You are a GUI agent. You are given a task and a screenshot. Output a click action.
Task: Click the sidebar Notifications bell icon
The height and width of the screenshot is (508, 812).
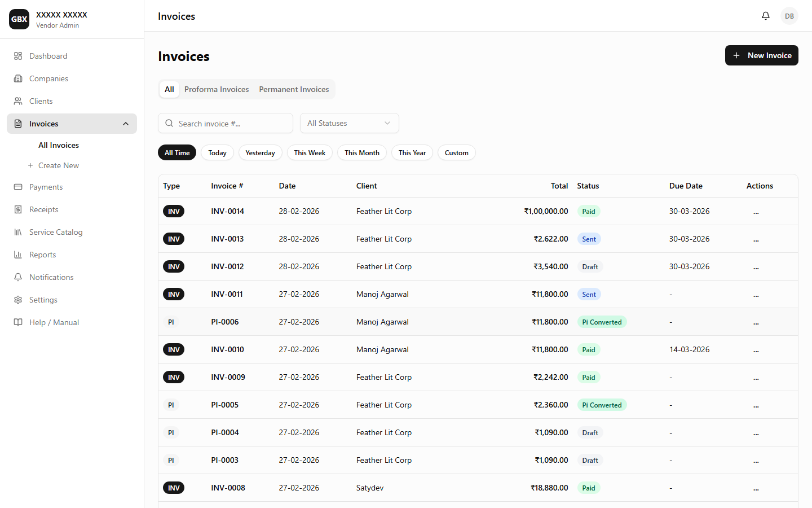point(18,277)
